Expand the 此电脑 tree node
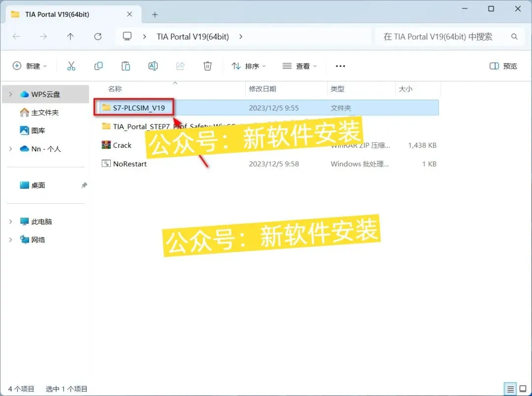532x396 pixels. tap(10, 221)
